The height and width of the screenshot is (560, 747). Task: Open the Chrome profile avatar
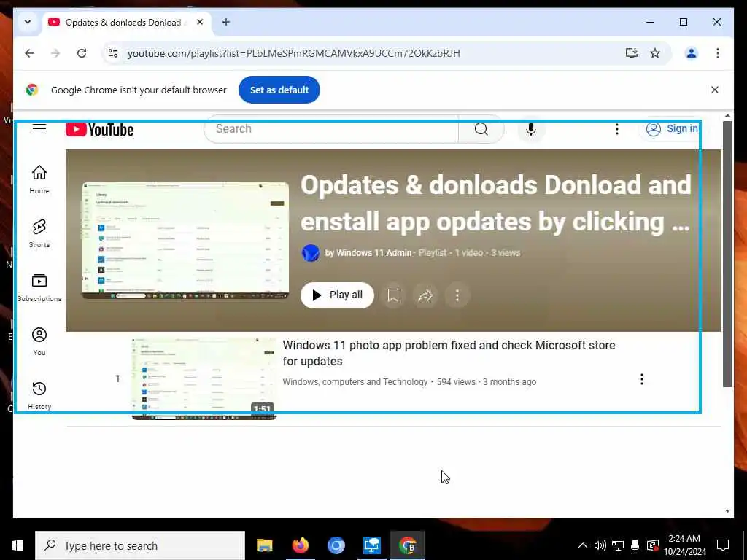click(x=692, y=53)
